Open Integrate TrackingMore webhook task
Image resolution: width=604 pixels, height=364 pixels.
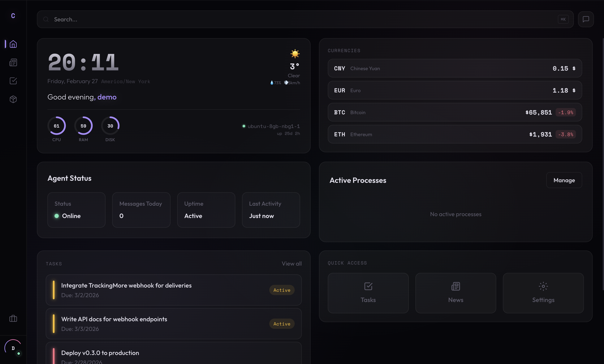[174, 290]
